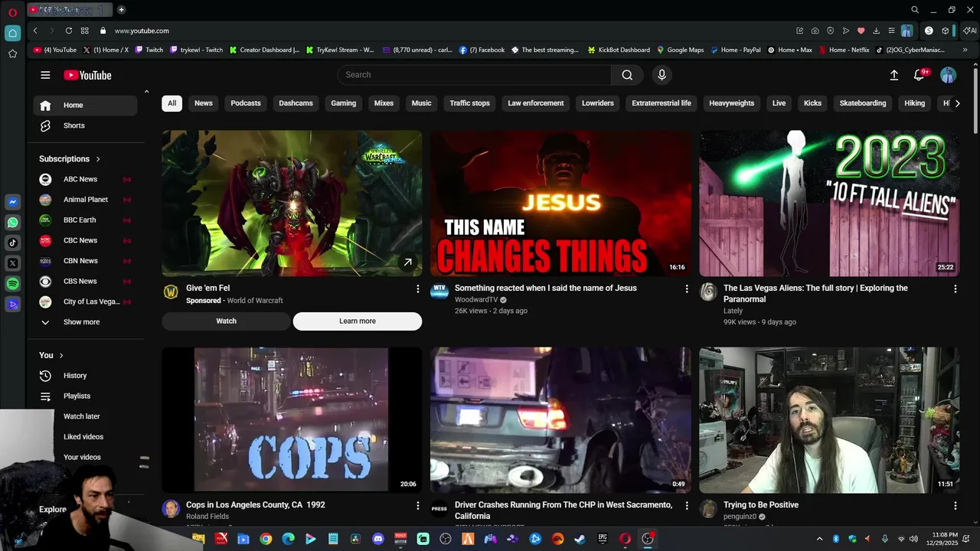980x551 pixels.
Task: Open Steam from the taskbar
Action: 580,539
